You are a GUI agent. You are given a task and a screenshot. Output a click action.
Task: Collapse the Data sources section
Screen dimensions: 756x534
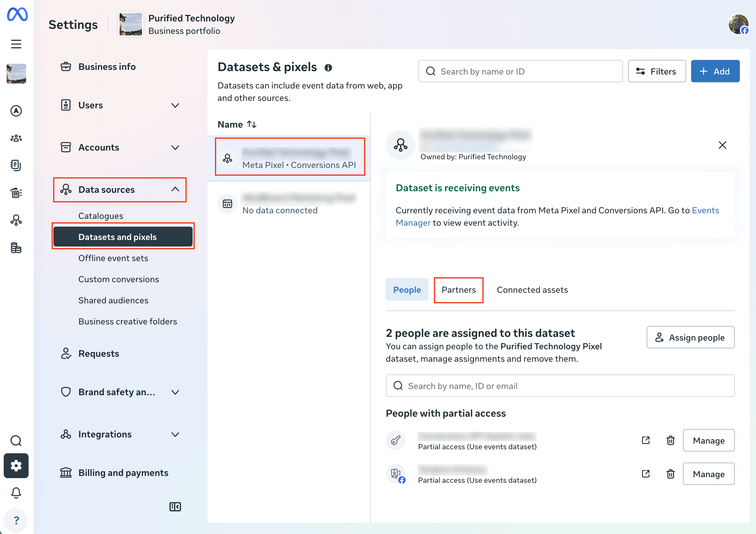(120, 190)
